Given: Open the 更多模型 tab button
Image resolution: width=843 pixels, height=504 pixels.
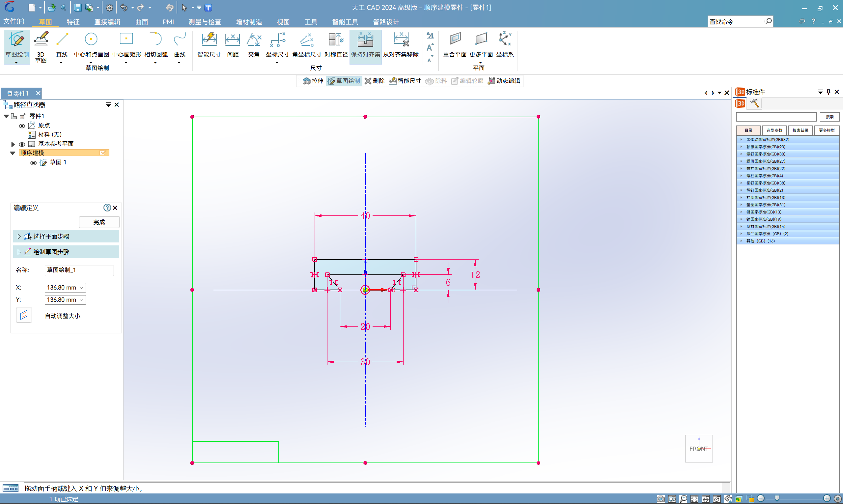Looking at the screenshot, I should point(826,130).
